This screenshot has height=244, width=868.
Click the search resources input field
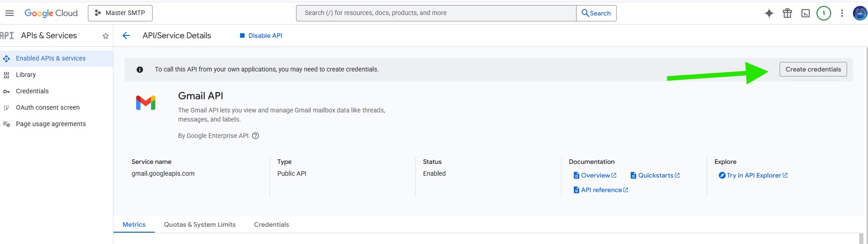click(x=436, y=13)
